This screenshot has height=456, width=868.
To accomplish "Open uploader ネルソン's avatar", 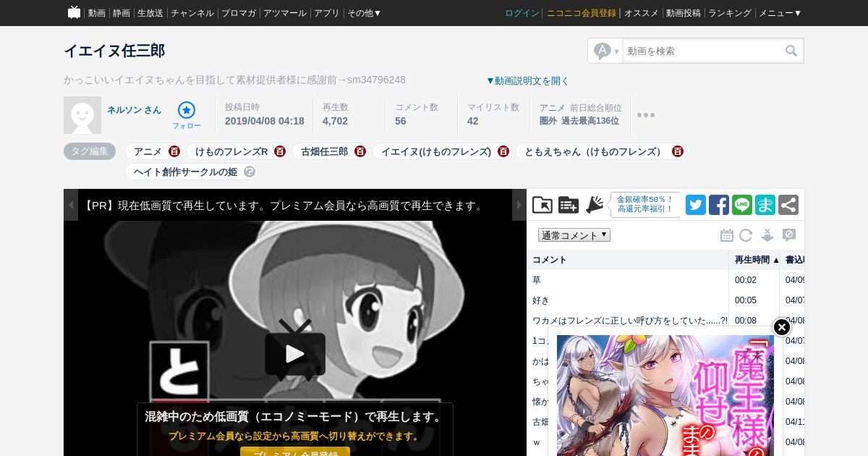I will click(x=82, y=115).
